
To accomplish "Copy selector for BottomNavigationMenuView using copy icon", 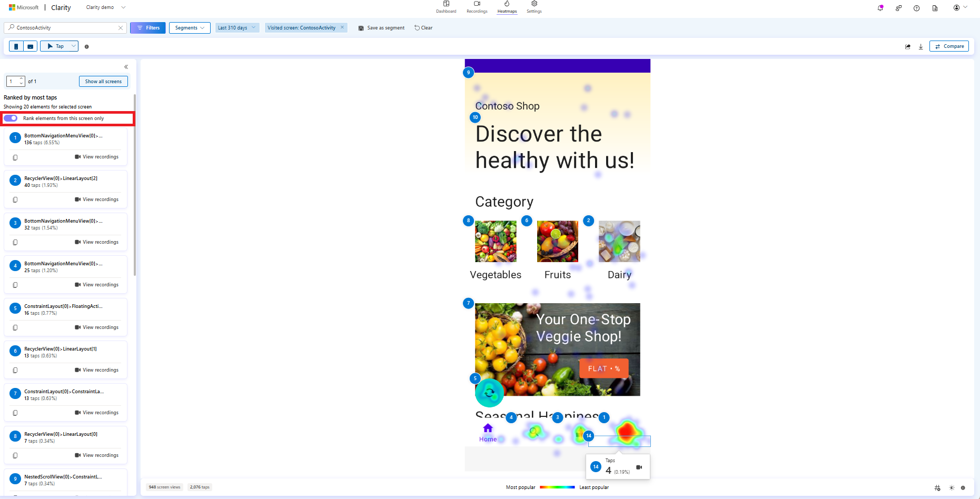I will coord(16,157).
